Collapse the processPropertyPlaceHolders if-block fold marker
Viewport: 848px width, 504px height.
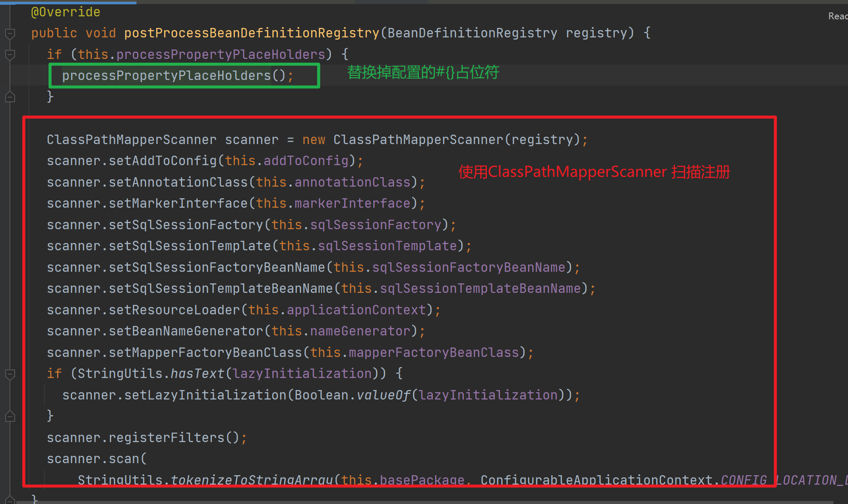(x=10, y=55)
